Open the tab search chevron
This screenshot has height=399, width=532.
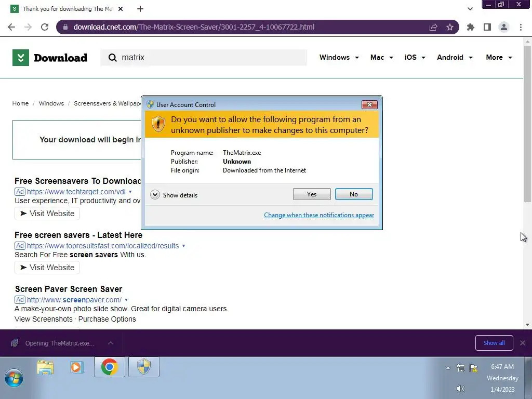pyautogui.click(x=470, y=9)
